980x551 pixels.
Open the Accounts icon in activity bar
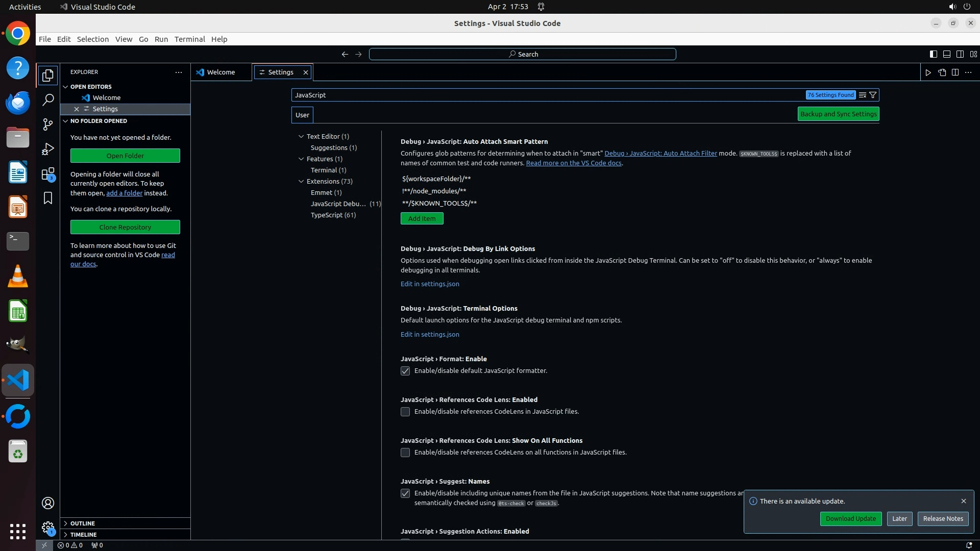point(48,503)
